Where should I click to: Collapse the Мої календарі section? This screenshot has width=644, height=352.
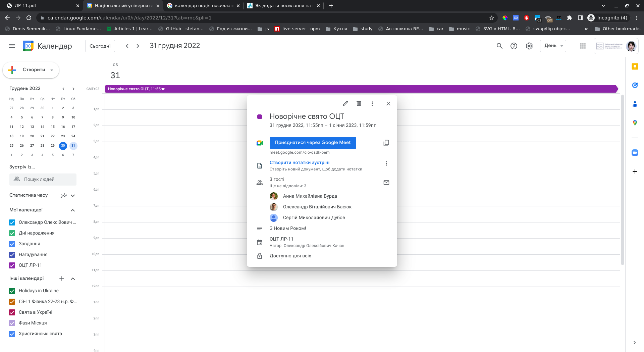point(73,210)
